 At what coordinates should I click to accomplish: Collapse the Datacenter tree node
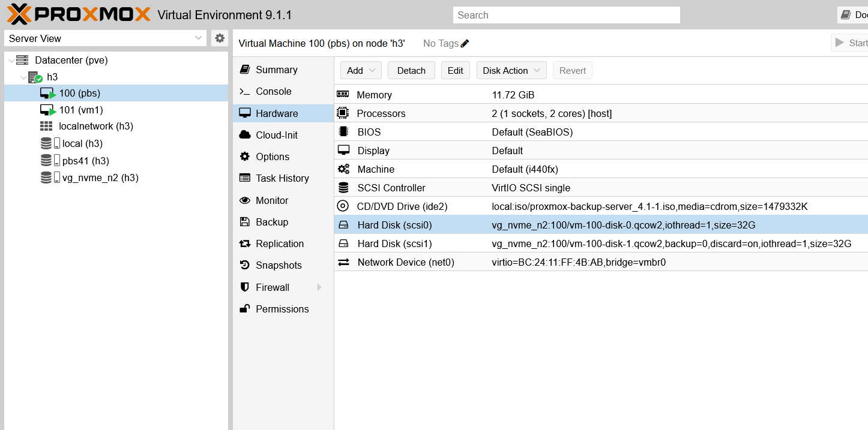11,61
